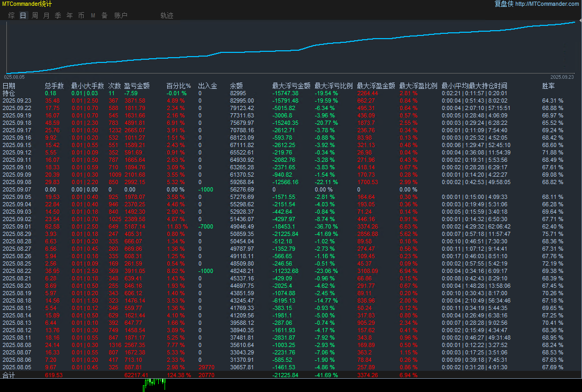Click the -7000 withdrawal value
The width and height of the screenshot is (582, 392).
pos(206,226)
